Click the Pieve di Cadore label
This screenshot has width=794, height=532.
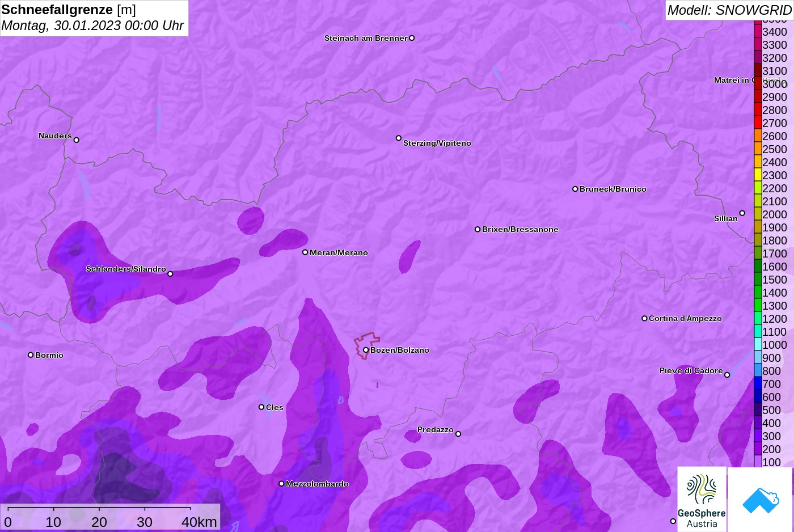point(691,370)
